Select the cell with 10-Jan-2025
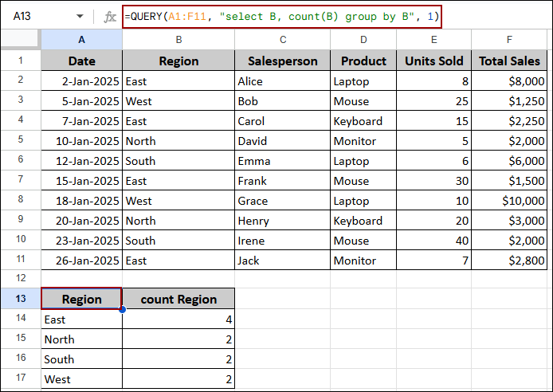Image resolution: width=553 pixels, height=392 pixels. coord(81,141)
